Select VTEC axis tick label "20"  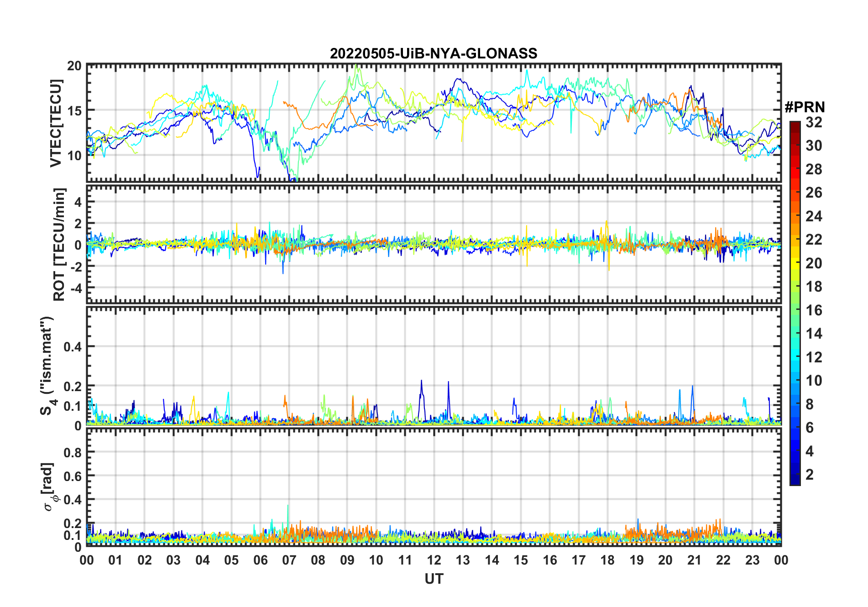pyautogui.click(x=75, y=66)
